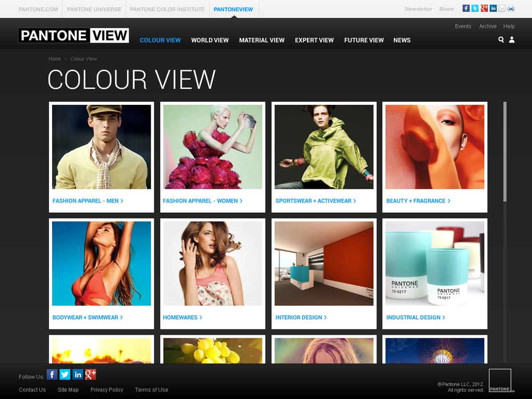Screen dimensions: 532x399
Task: Click the swimwear model thumbnail
Action: pyautogui.click(x=102, y=264)
